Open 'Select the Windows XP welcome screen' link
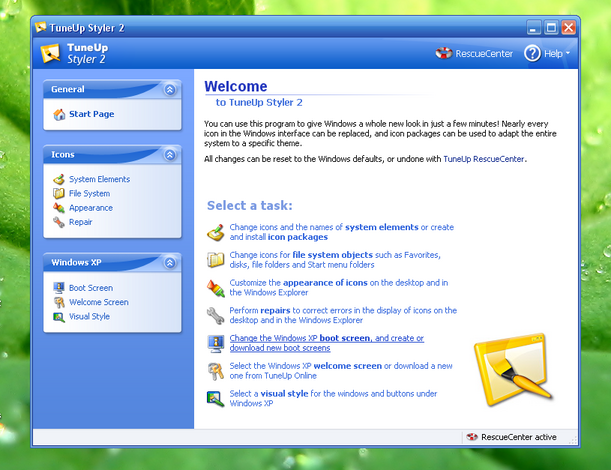 [341, 371]
